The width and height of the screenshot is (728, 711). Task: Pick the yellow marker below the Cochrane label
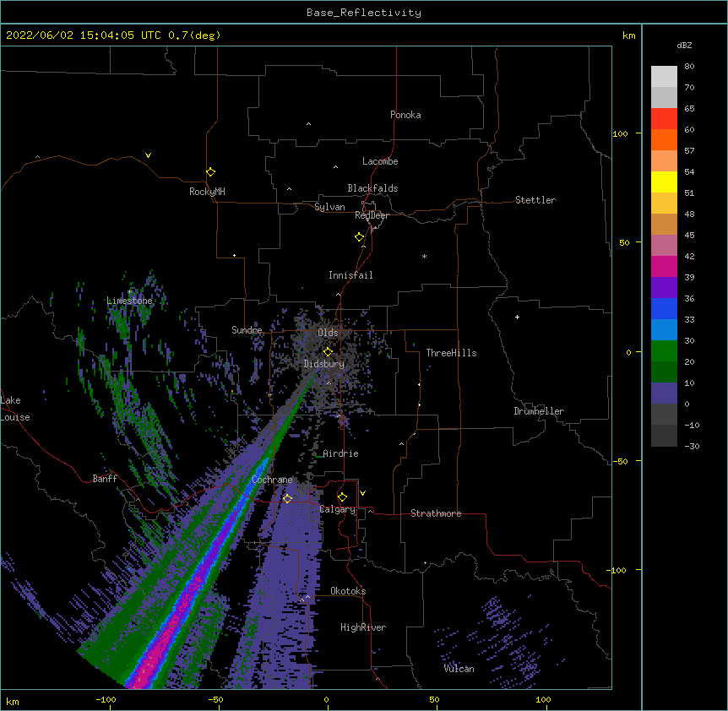pos(287,499)
